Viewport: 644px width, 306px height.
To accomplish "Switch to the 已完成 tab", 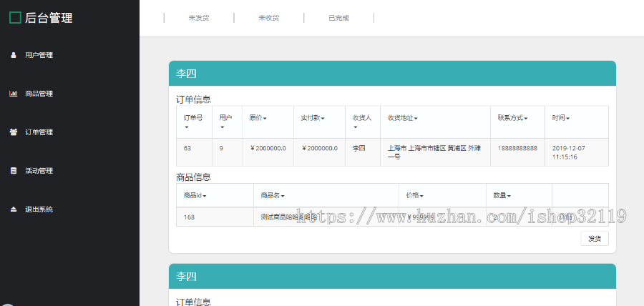I will pyautogui.click(x=339, y=18).
